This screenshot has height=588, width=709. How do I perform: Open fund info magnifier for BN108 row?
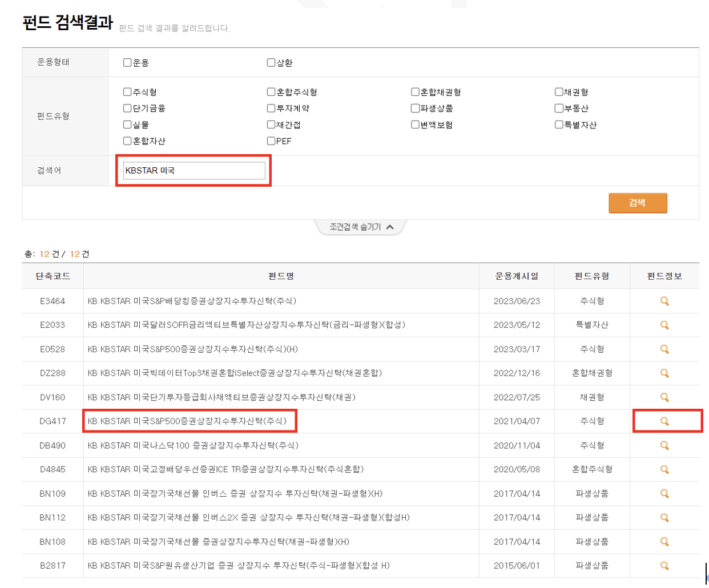(664, 541)
